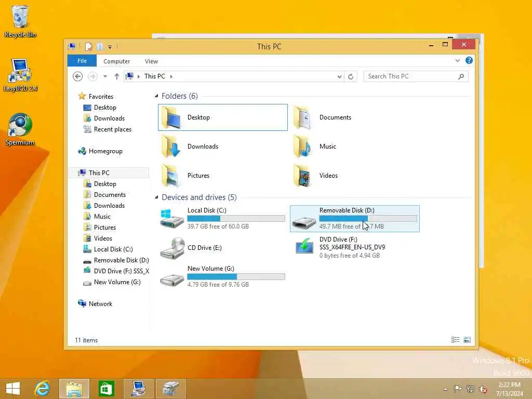Screen dimensions: 532x399
Task: Click the New folder icon in the quick access toolbar
Action: click(99, 46)
